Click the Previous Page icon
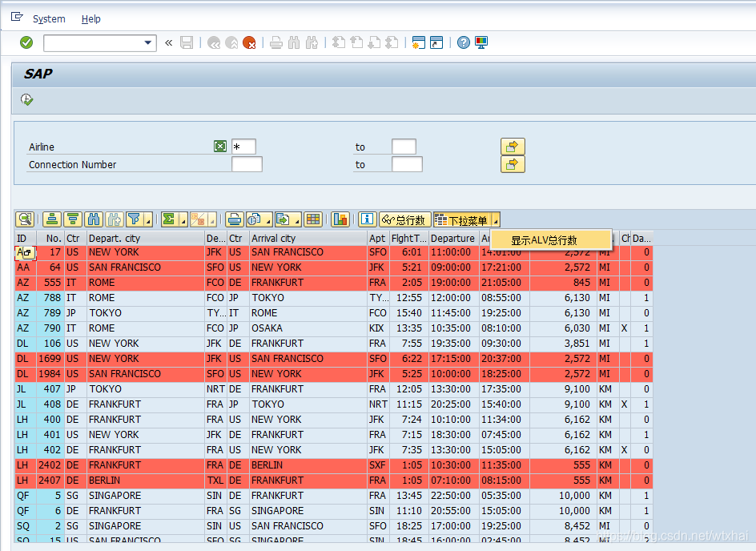Screen dimensions: 756x551 (x=356, y=42)
